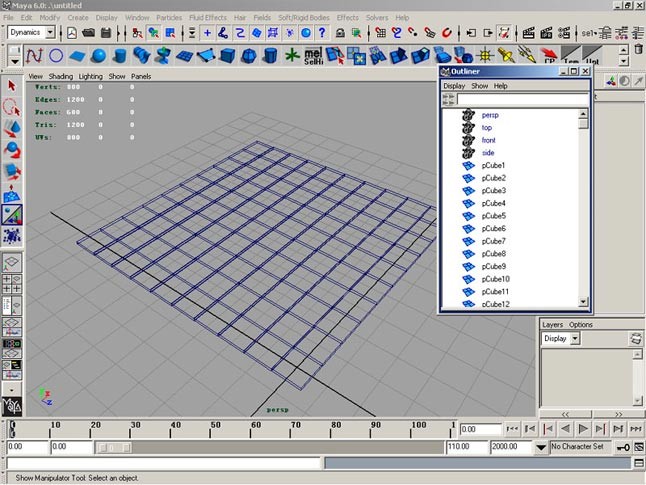Viewport: 646px width, 485px height.
Task: Click the NURBS circle shelf icon
Action: [56, 55]
